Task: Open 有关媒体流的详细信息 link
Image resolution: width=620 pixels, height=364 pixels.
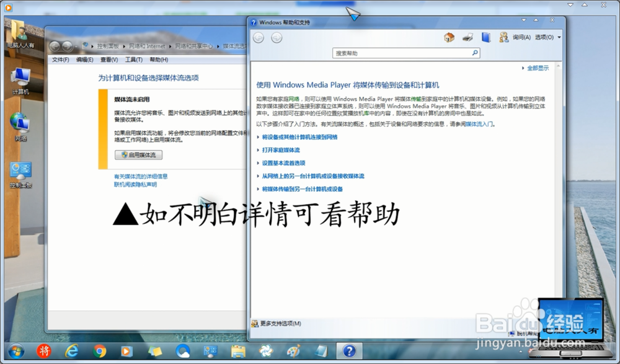Action: click(x=141, y=177)
